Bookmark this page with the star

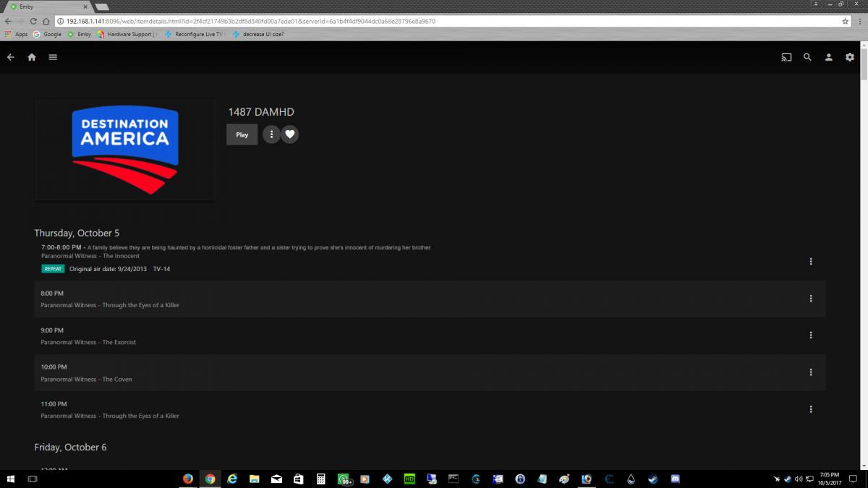[x=845, y=21]
